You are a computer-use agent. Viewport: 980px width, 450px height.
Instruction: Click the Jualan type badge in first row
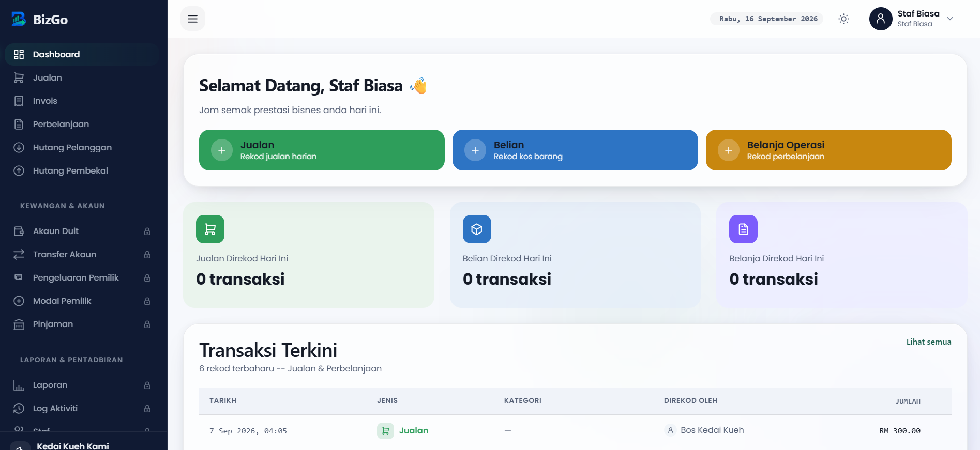pos(403,430)
